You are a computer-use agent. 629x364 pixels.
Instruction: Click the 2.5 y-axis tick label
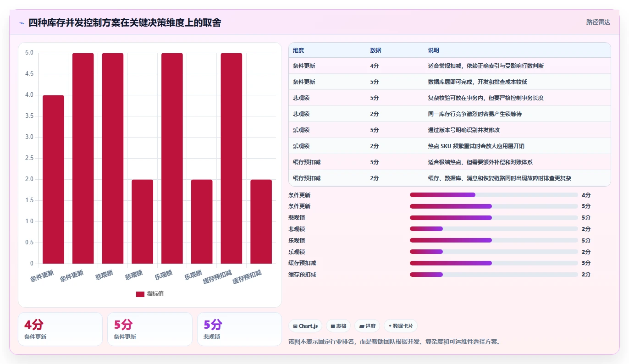click(x=29, y=158)
